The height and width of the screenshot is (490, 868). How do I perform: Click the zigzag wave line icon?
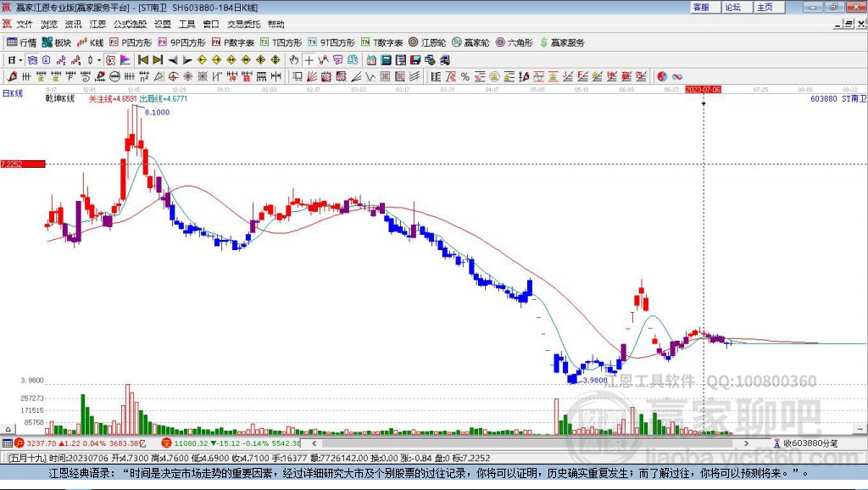[x=370, y=76]
